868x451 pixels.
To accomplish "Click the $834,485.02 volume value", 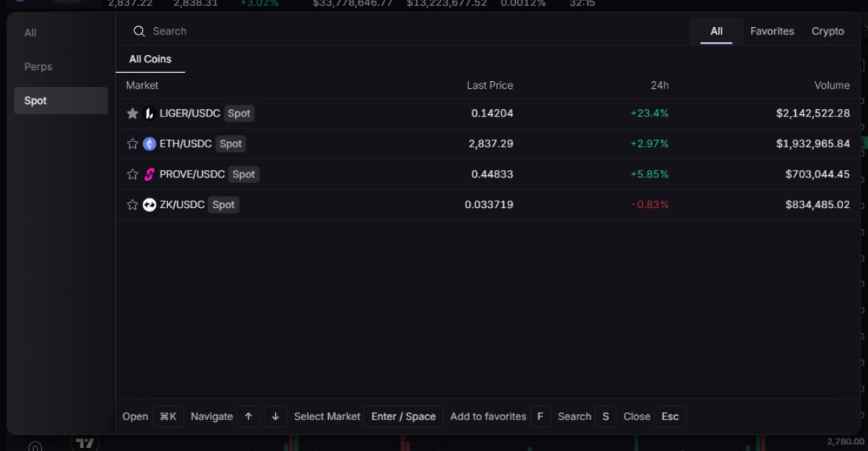I will click(818, 205).
